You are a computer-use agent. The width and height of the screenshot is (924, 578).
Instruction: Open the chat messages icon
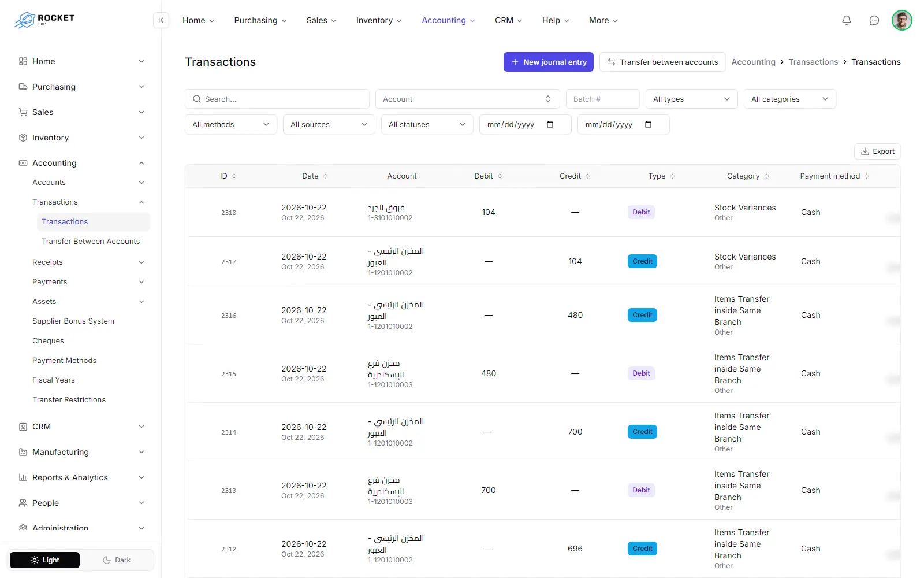[x=874, y=20]
